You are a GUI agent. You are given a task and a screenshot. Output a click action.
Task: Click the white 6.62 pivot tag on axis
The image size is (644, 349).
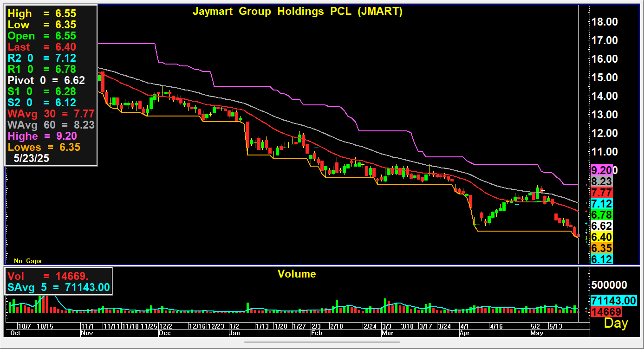[x=602, y=226]
